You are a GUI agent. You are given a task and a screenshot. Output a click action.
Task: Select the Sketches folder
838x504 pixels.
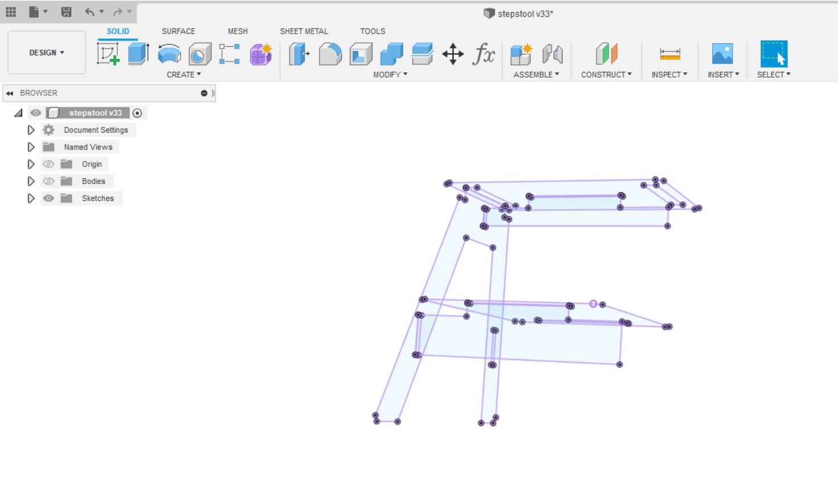[x=98, y=198]
